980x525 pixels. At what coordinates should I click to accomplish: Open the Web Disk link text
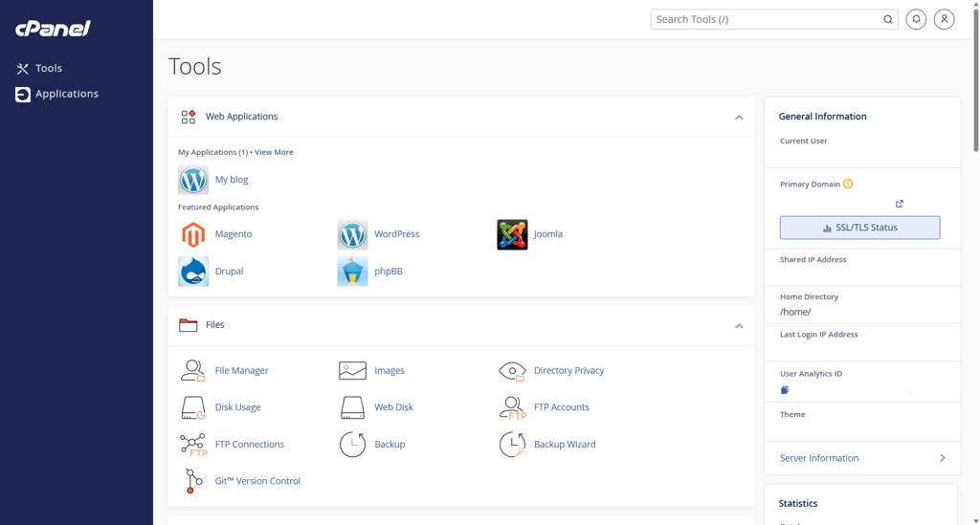pos(393,407)
